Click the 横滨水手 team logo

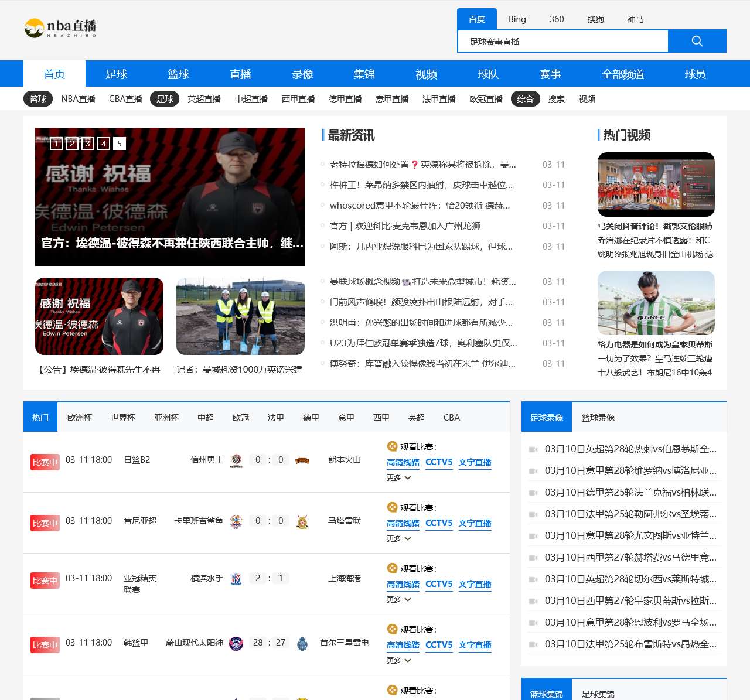pyautogui.click(x=236, y=579)
